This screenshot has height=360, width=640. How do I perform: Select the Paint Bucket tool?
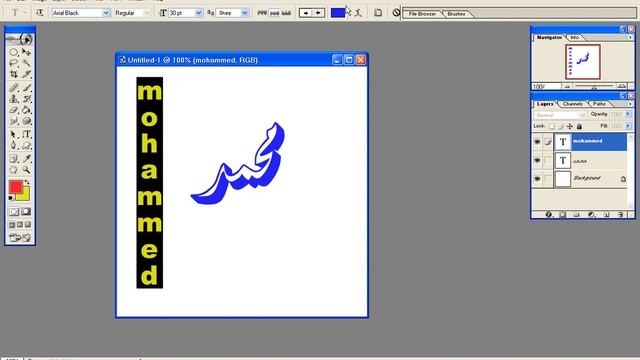[x=27, y=110]
